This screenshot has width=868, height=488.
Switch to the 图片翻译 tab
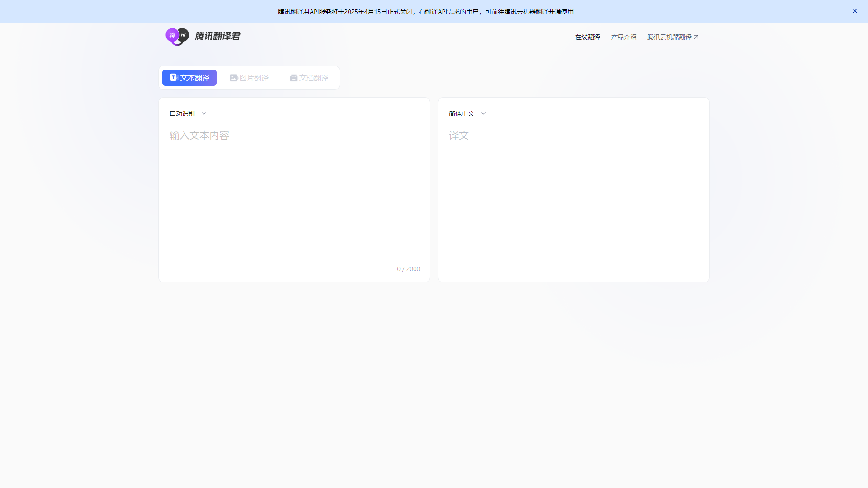[249, 77]
